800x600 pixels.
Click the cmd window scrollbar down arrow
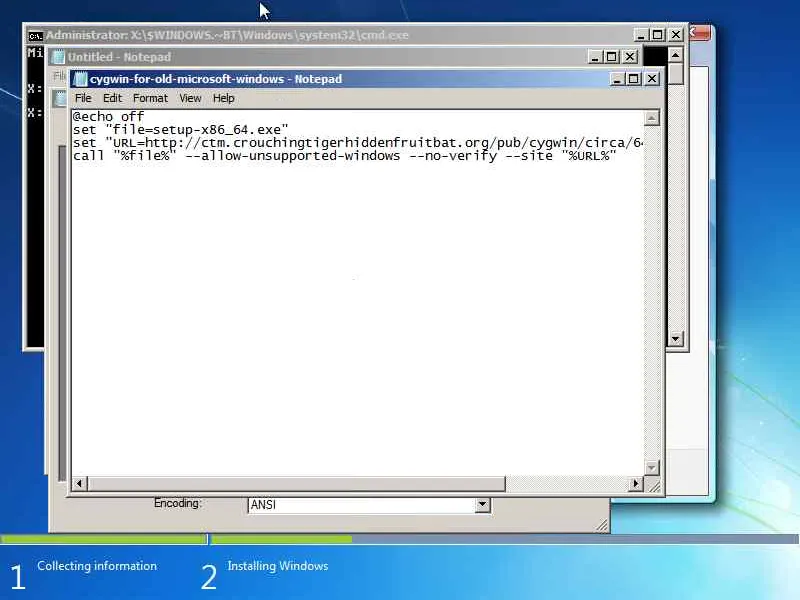pyautogui.click(x=676, y=338)
